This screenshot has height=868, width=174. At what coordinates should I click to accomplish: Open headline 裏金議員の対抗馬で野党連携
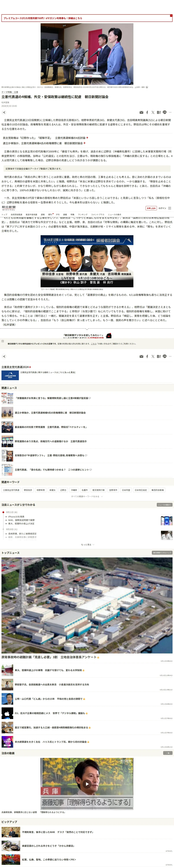point(51,427)
